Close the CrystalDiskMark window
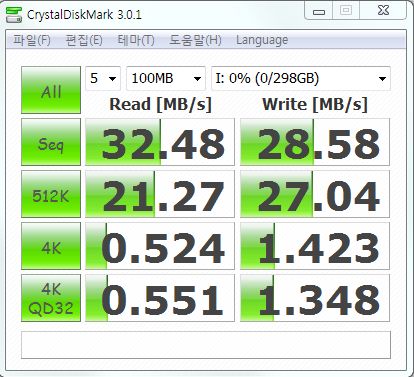414x377 pixels. click(x=383, y=11)
